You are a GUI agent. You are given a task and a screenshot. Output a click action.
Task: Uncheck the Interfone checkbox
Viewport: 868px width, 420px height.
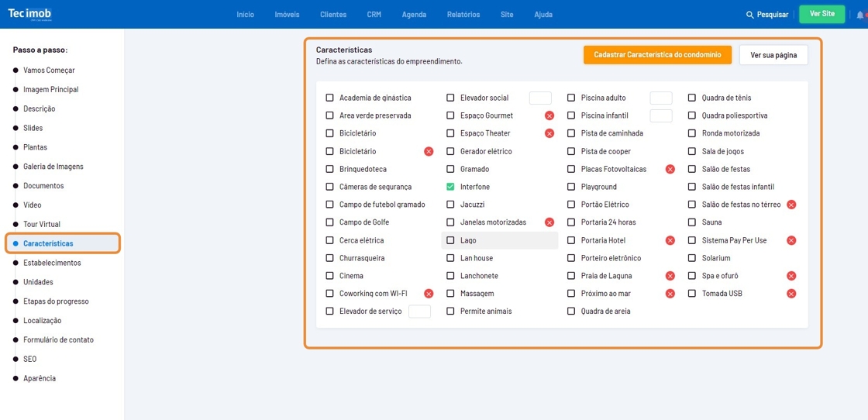click(450, 187)
